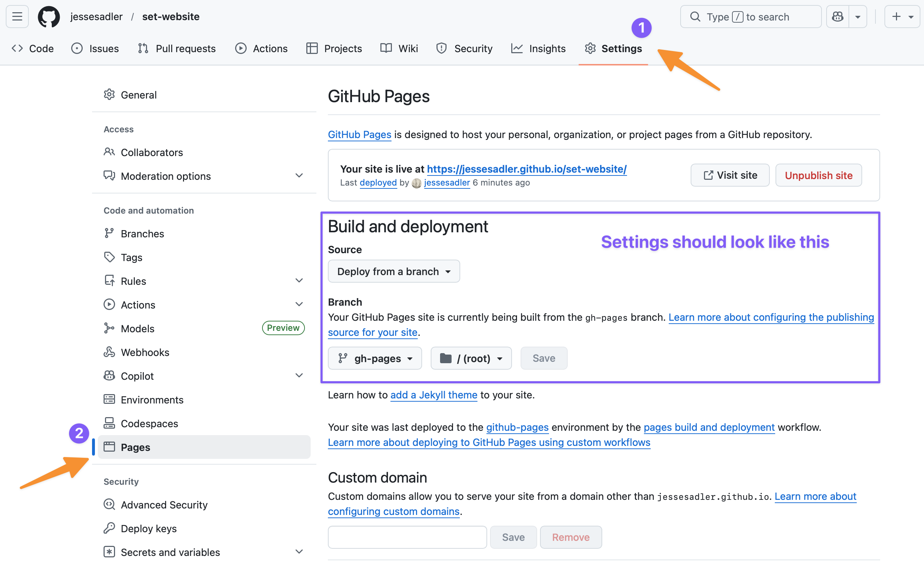Expand the Secrets and variables section

pyautogui.click(x=299, y=551)
